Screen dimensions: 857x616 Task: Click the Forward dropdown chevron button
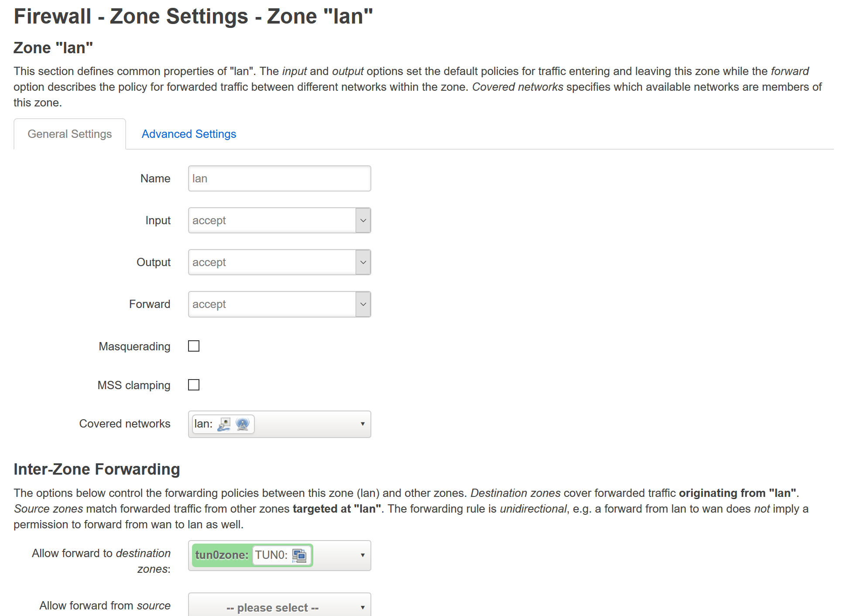point(363,304)
